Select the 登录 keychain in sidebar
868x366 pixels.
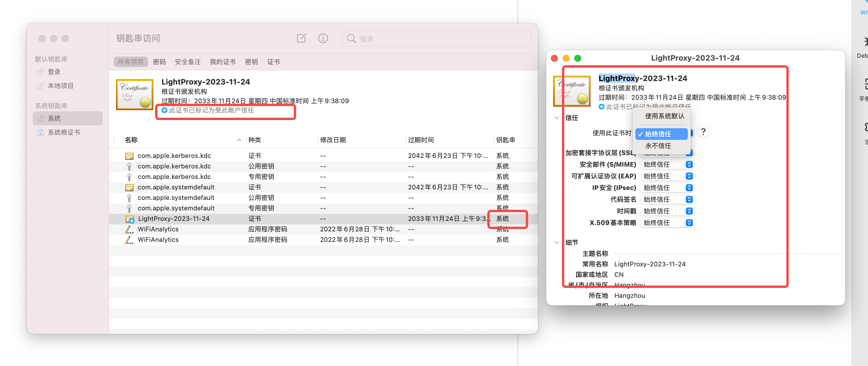(54, 72)
